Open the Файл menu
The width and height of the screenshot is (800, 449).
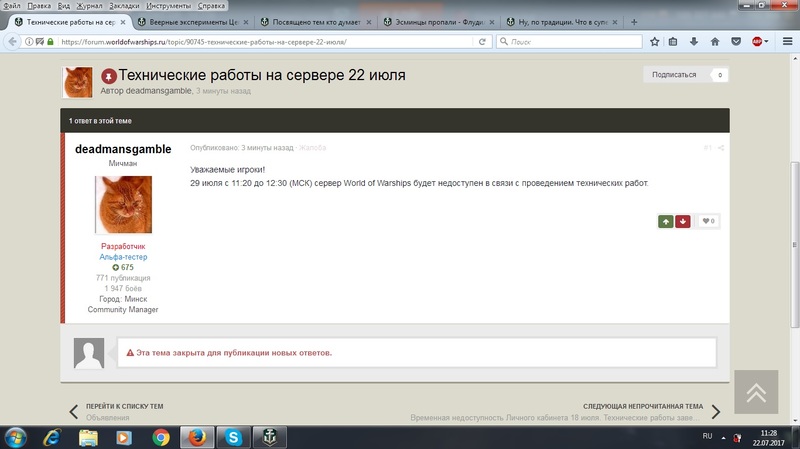pyautogui.click(x=11, y=6)
